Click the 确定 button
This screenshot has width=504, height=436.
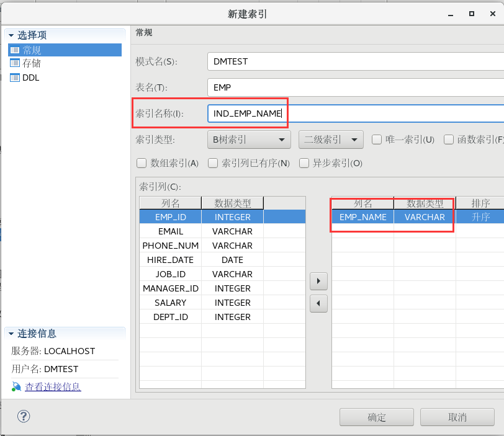(377, 417)
